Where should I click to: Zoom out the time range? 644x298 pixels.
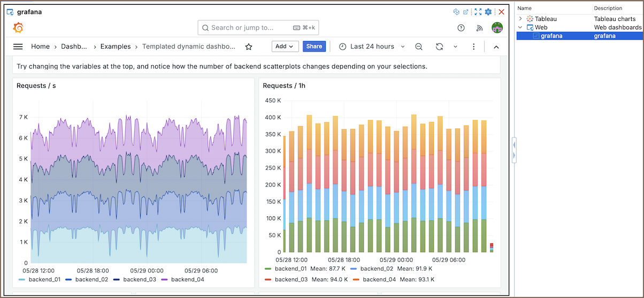[419, 47]
